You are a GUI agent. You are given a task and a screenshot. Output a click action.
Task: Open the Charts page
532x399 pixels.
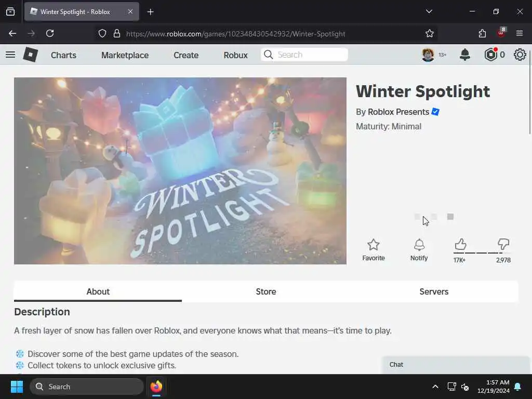pos(63,55)
